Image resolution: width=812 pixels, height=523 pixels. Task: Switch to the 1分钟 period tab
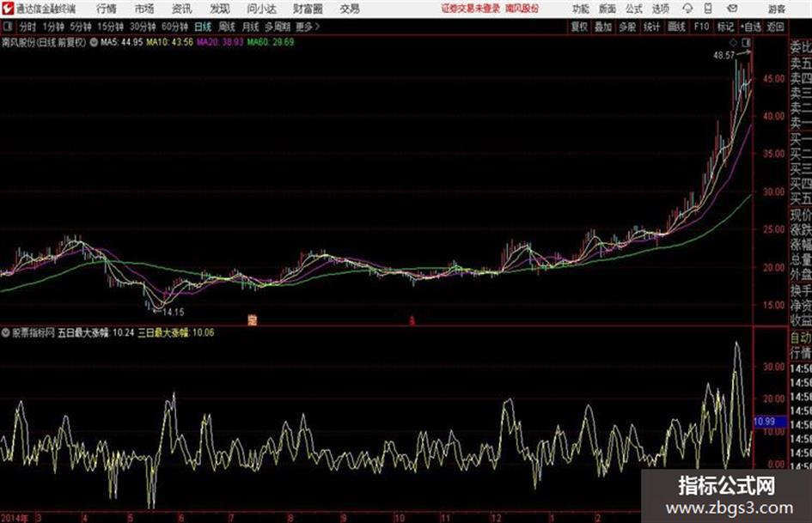tap(53, 27)
